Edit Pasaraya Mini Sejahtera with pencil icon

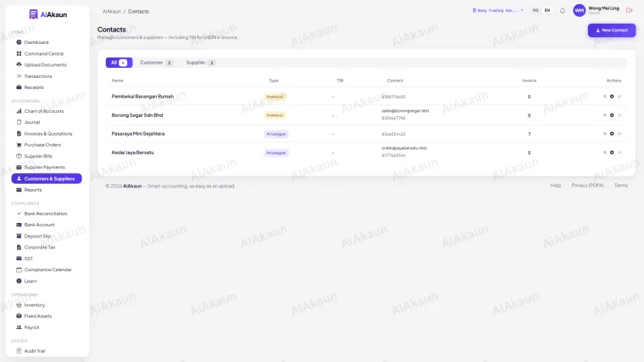604,134
